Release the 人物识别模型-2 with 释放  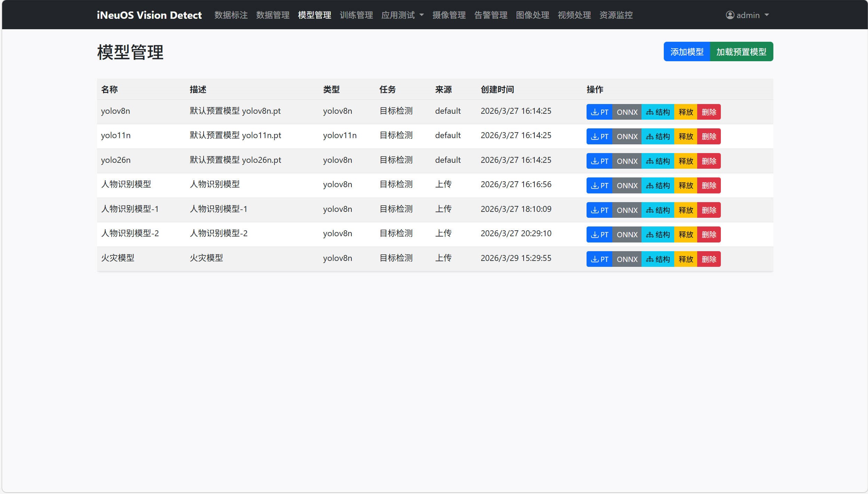click(x=686, y=234)
